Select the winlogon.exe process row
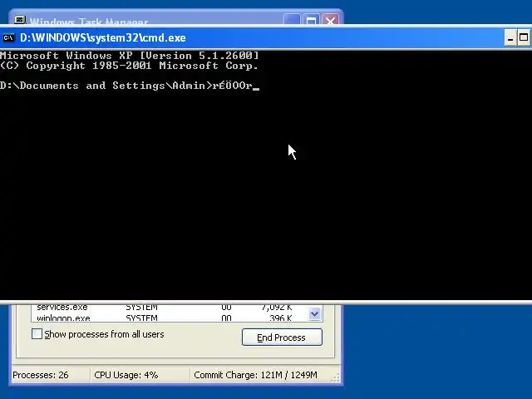 coord(170,318)
